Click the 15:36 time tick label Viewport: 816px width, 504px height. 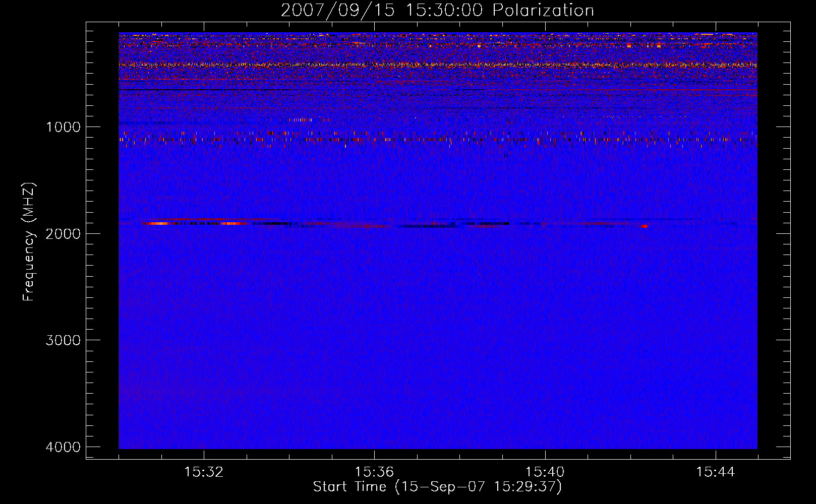pyautogui.click(x=374, y=472)
